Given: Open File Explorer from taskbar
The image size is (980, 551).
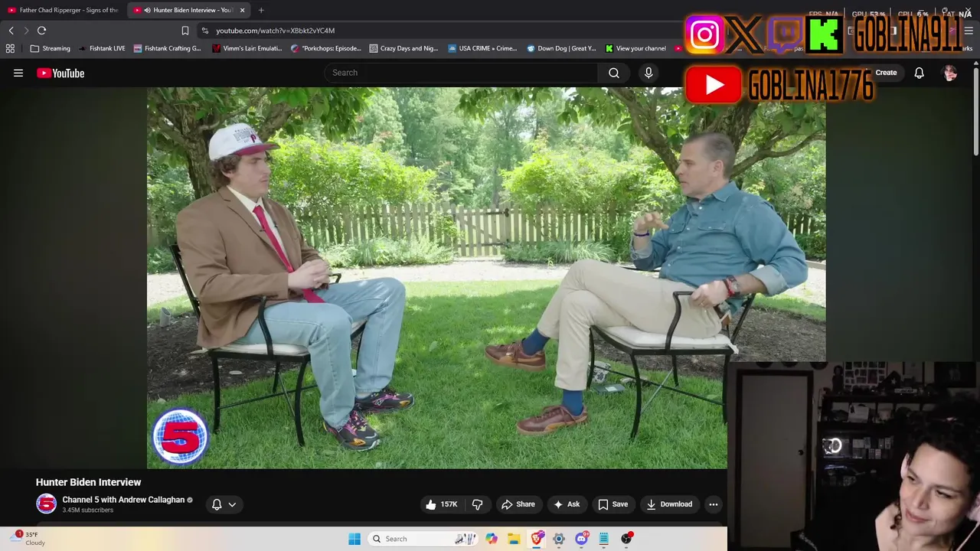Looking at the screenshot, I should 514,539.
